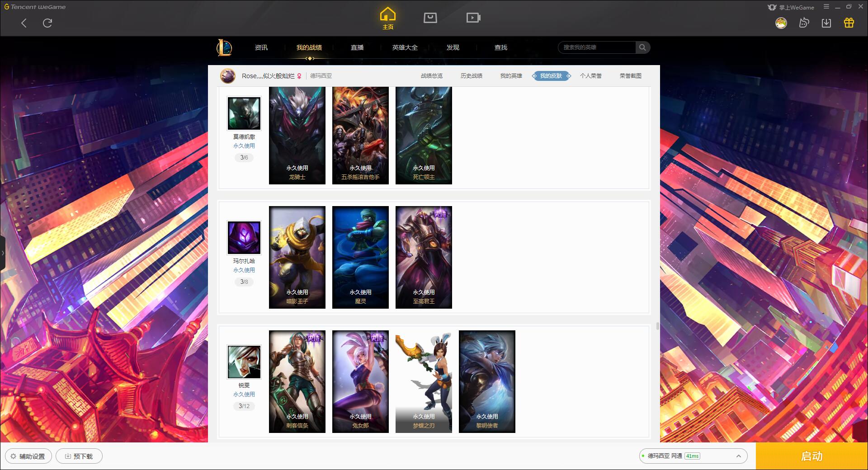Click the 3/6 skin count badge
The width and height of the screenshot is (868, 470).
click(x=244, y=157)
